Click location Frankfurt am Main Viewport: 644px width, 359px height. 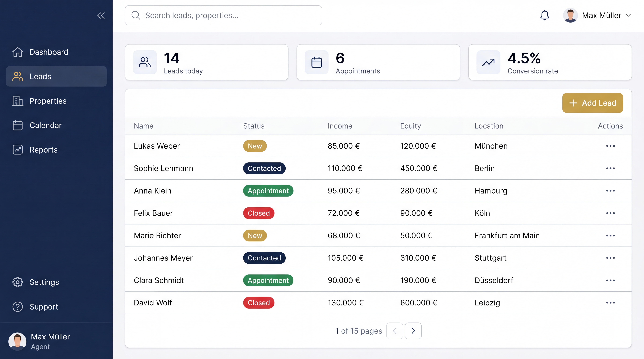coord(507,235)
